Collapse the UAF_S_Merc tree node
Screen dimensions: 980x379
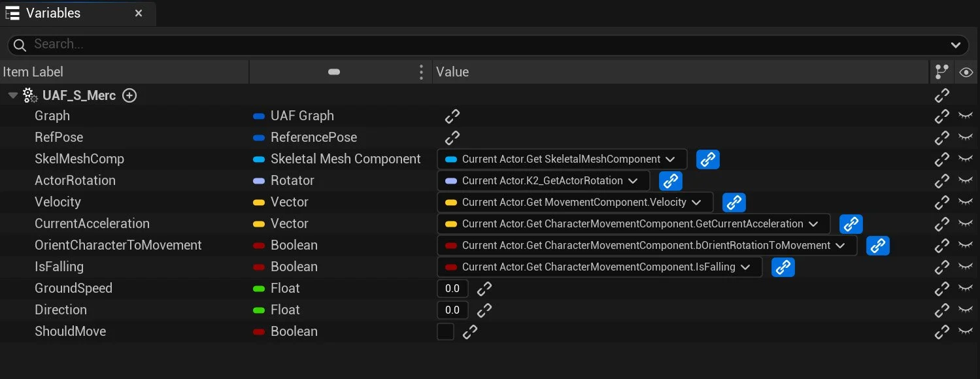tap(13, 95)
